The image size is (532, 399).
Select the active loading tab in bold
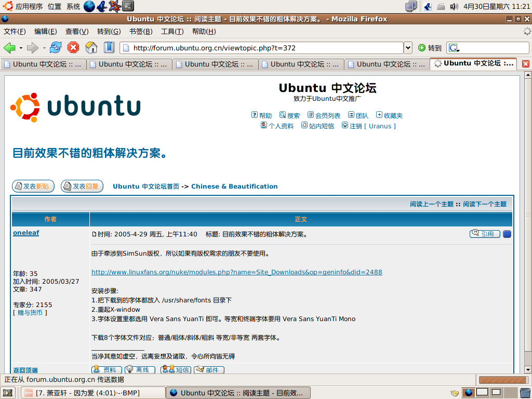pyautogui.click(x=474, y=63)
